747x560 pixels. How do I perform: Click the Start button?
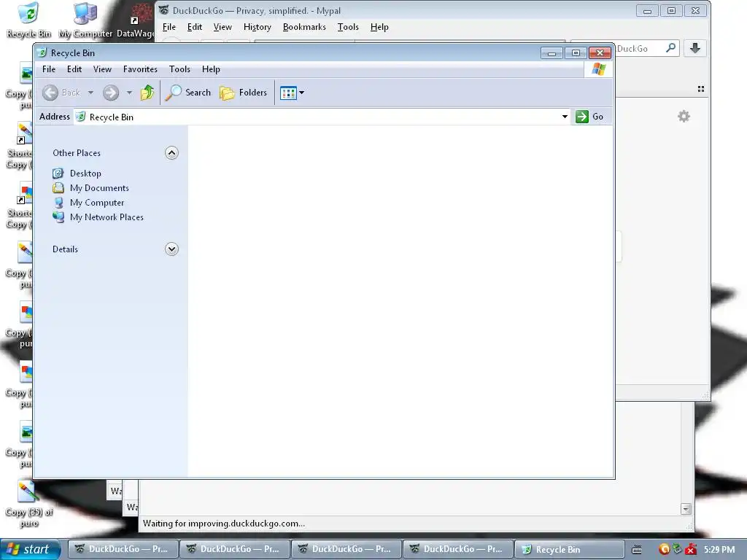click(31, 549)
